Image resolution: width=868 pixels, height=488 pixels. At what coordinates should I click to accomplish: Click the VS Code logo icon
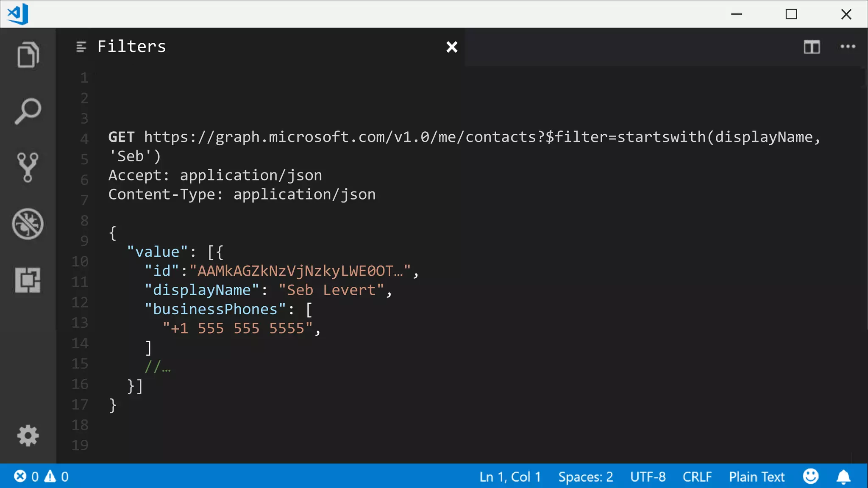pyautogui.click(x=18, y=14)
